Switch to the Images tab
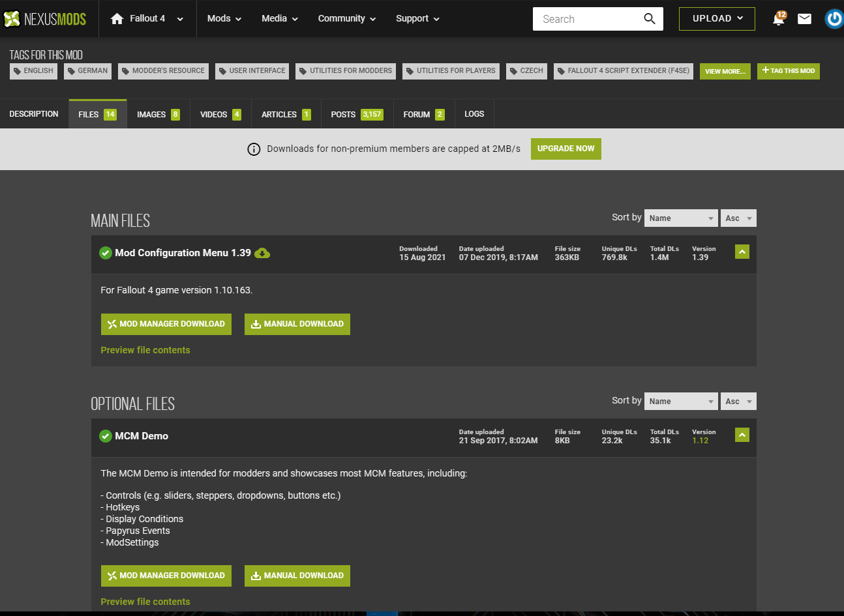Viewport: 844px width, 616px height. 158,114
